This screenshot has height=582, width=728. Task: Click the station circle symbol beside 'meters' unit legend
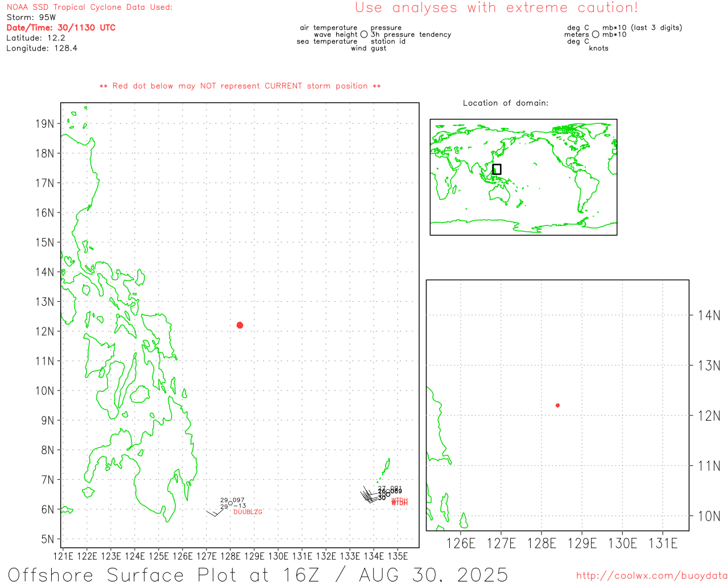595,35
